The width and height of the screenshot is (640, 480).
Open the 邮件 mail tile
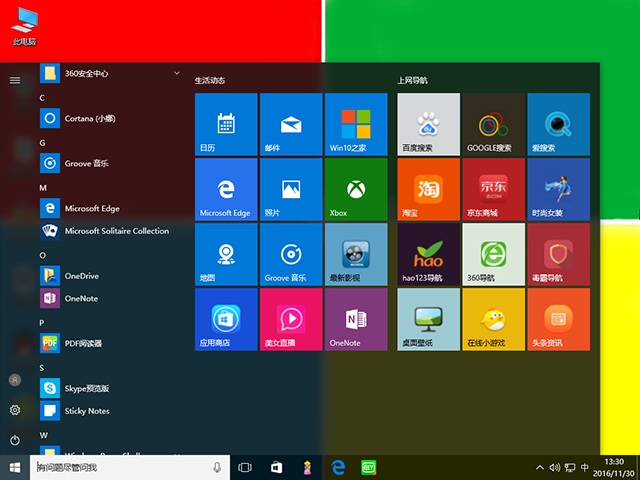tap(290, 124)
